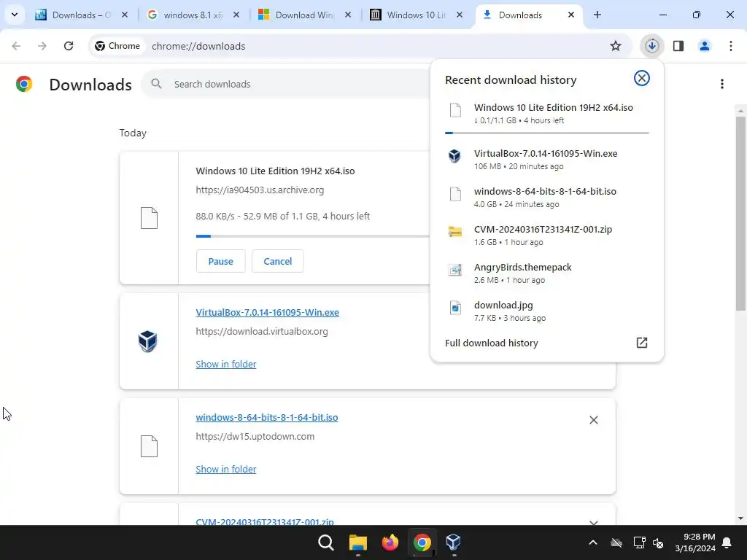The image size is (747, 560).
Task: Click the taskbar volume muted icon
Action: pyautogui.click(x=658, y=542)
